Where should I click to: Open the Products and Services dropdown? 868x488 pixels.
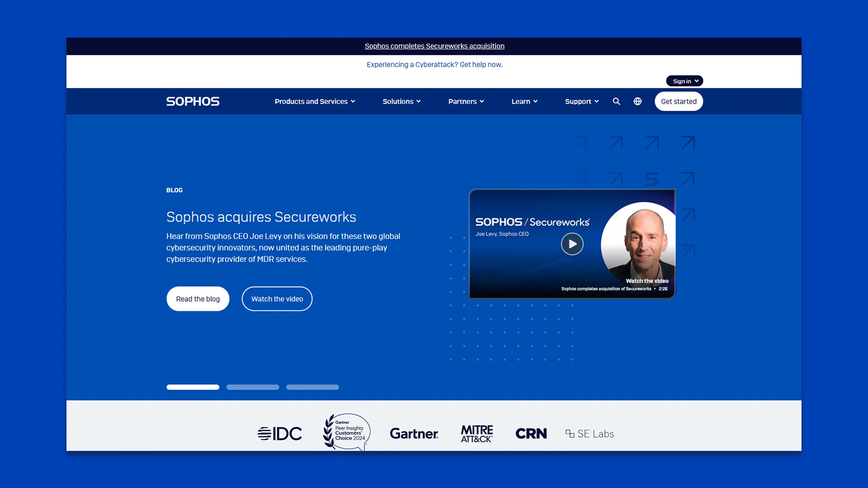315,101
